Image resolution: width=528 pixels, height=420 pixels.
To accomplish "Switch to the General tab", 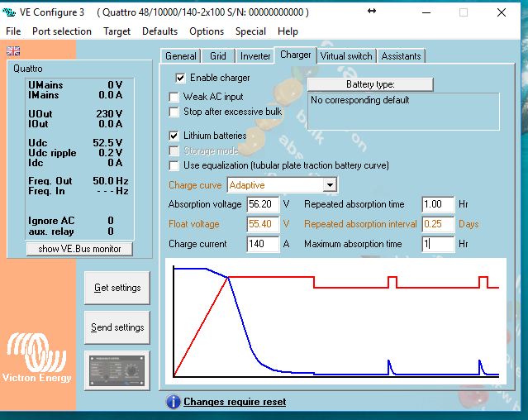I will [x=181, y=56].
